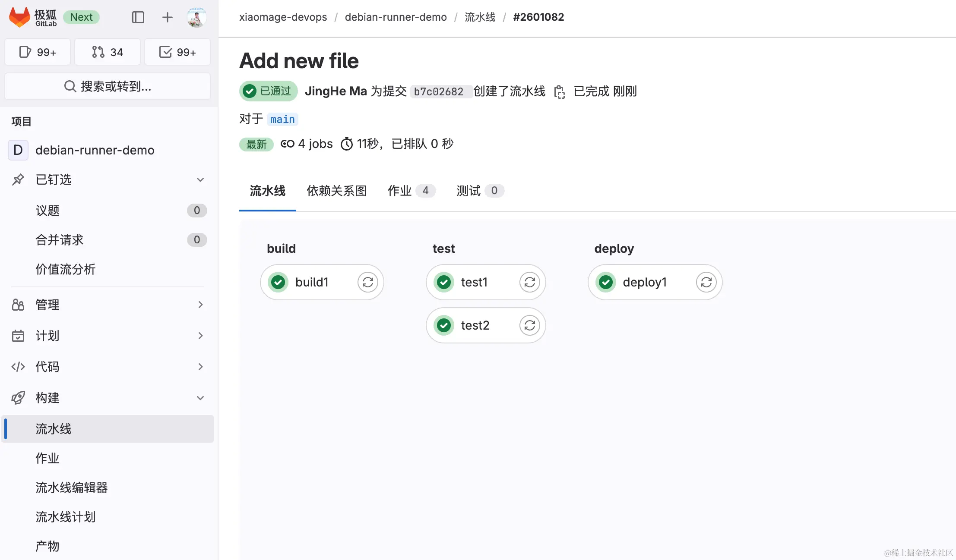Open 流水线编辑器 in sidebar
The image size is (956, 560).
72,488
